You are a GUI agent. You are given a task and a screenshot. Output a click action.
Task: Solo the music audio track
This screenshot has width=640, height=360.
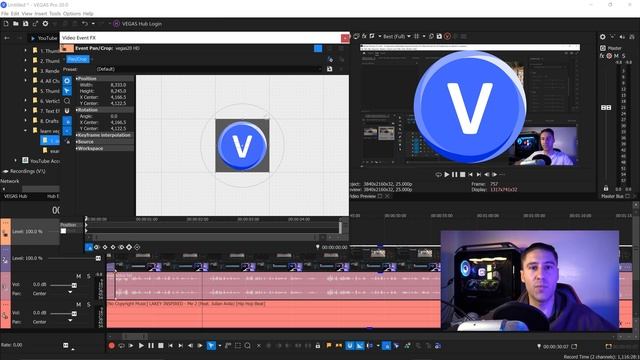(89, 304)
